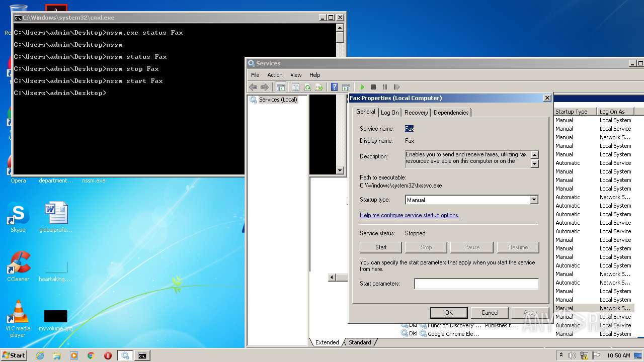The image size is (644, 362).
Task: Select Skype desktop shortcut
Action: (x=18, y=218)
